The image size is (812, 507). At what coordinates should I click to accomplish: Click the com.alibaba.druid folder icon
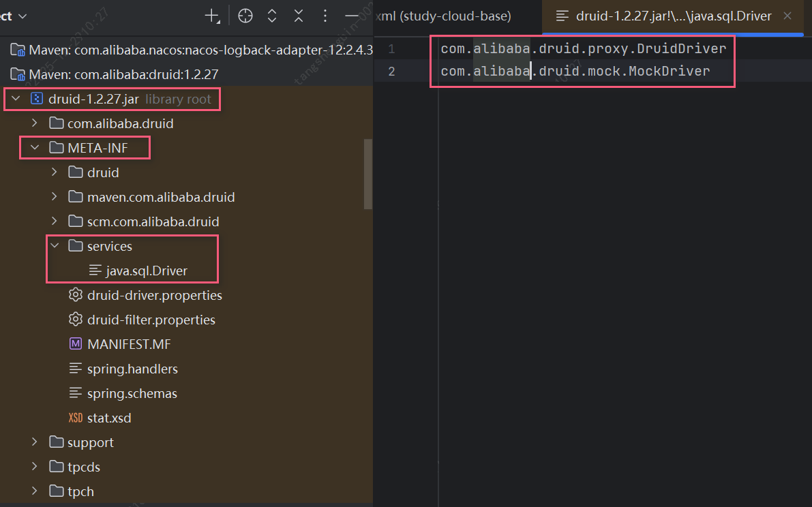(57, 123)
